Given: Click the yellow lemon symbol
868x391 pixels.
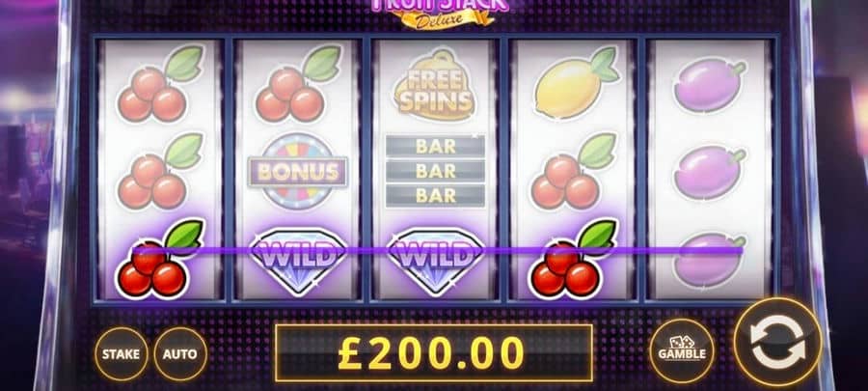Looking at the screenshot, I should tap(575, 84).
